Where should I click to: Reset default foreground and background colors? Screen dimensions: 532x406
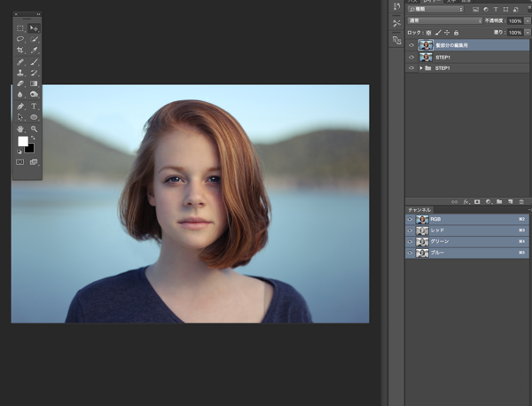coord(20,152)
